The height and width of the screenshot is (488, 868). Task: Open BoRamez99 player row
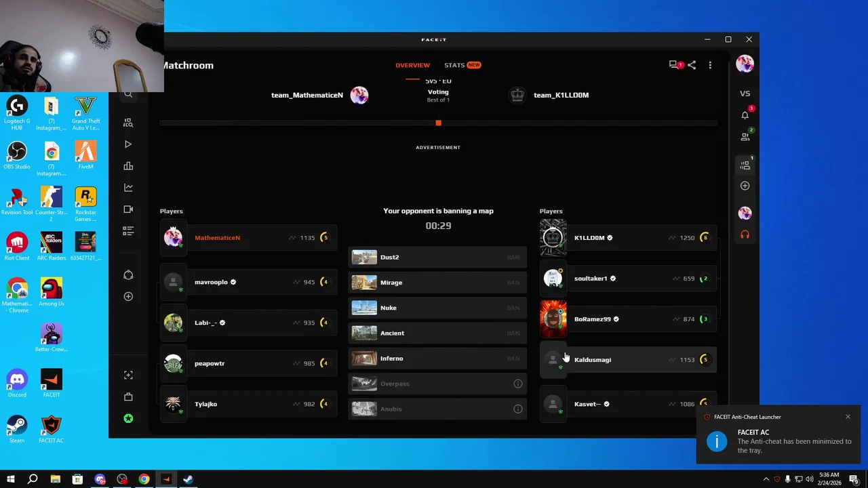(628, 319)
